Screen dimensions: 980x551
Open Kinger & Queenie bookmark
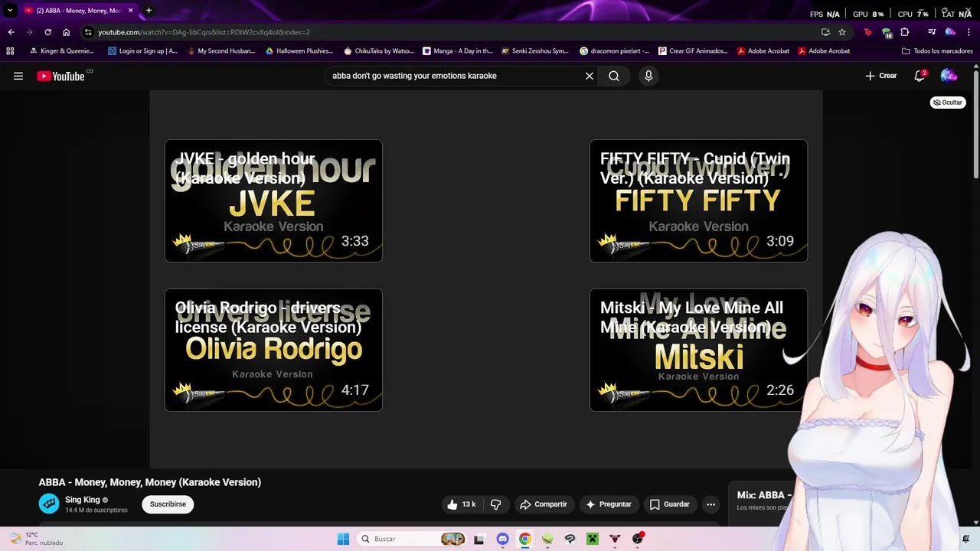[61, 51]
